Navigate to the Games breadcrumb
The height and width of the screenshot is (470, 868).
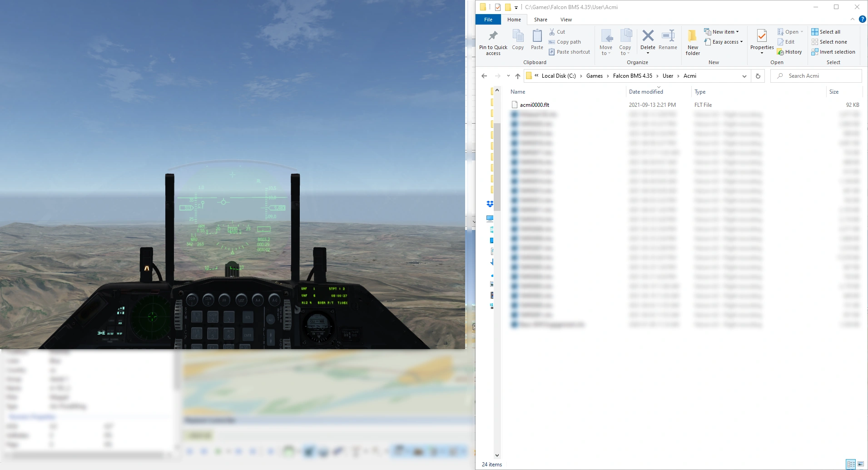click(594, 76)
